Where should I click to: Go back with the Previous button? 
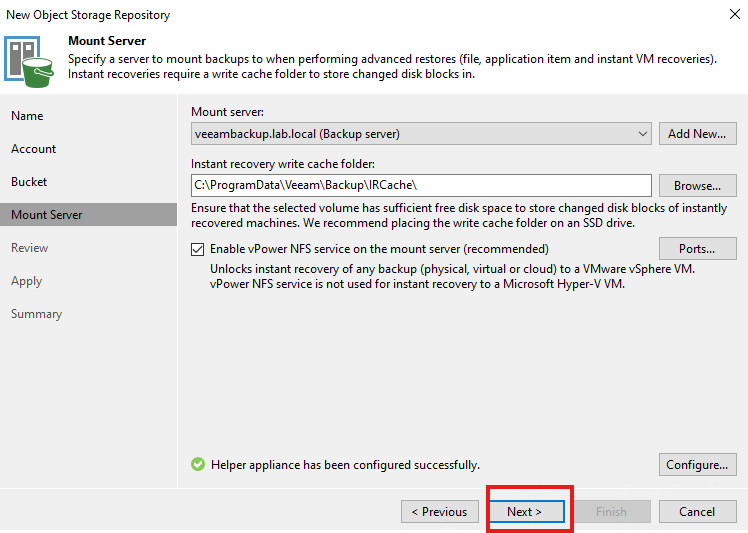439,512
